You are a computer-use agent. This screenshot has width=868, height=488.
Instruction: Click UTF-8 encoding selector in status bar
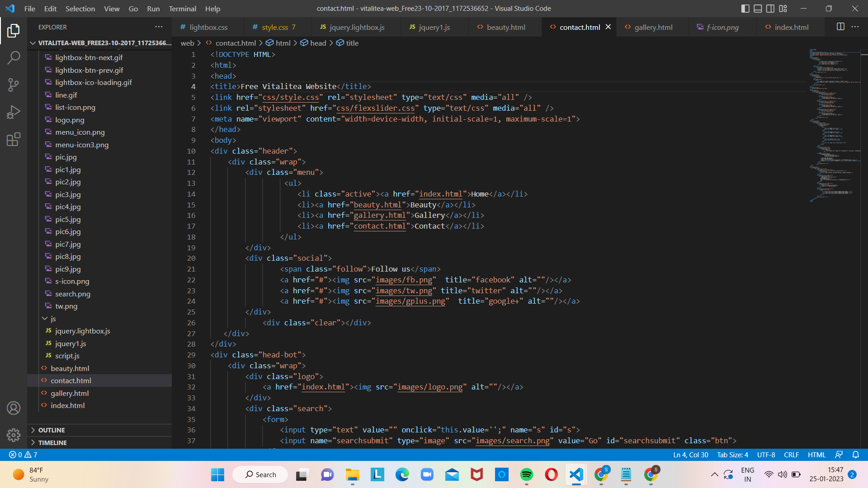766,455
